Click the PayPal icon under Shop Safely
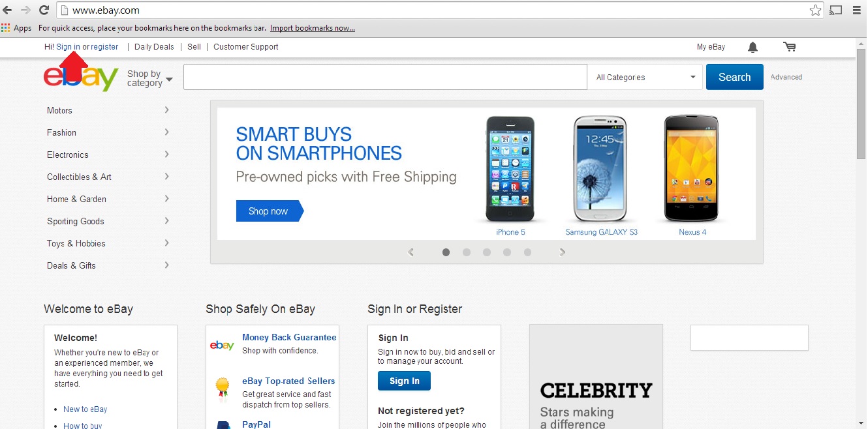Screen dimensions: 868x429 (x=223, y=424)
